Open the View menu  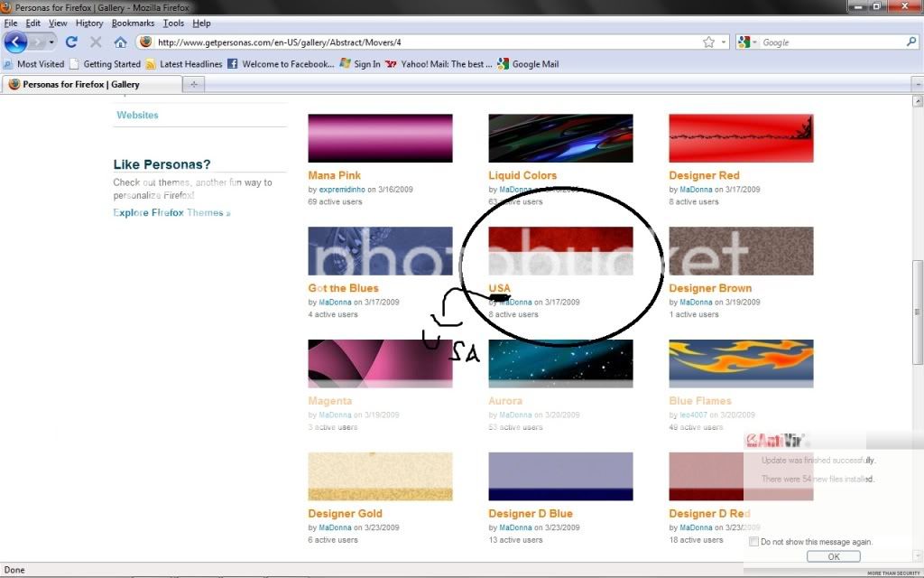[58, 23]
